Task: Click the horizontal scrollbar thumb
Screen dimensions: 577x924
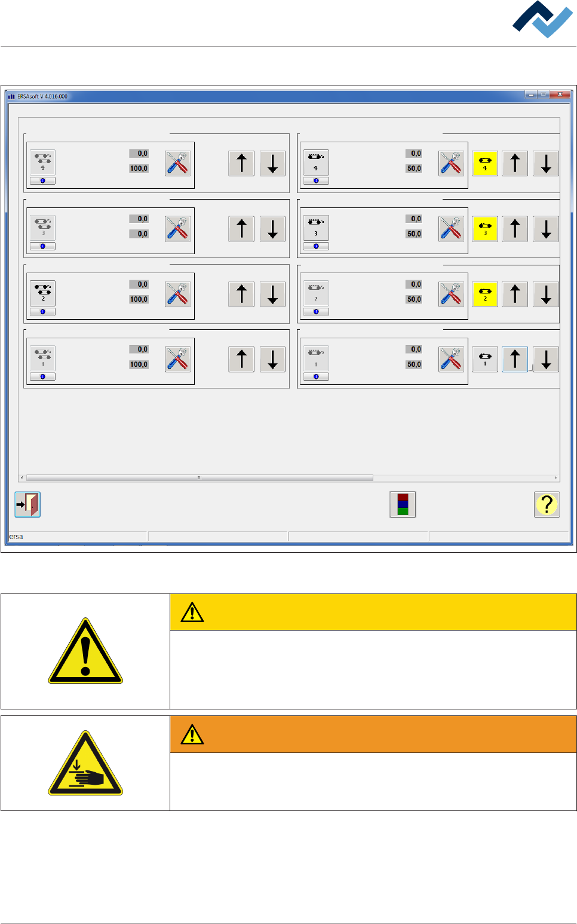Action: 200,478
